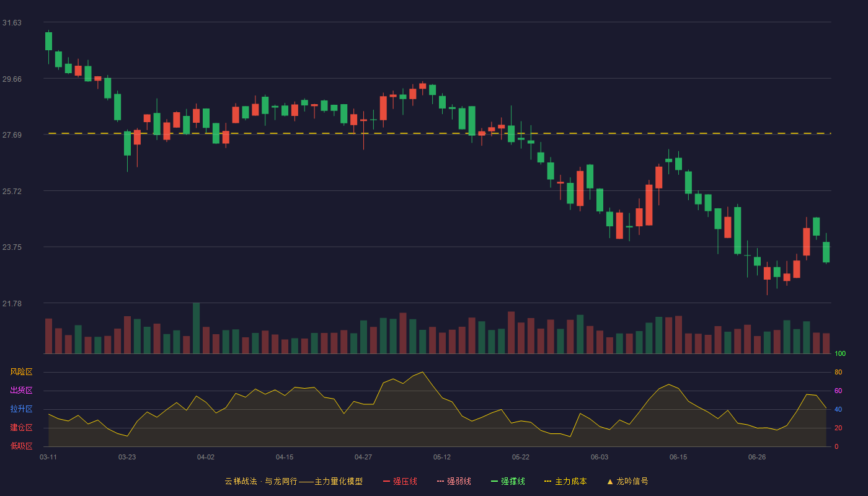Hide the 主力成本 dashed line legend

point(565,481)
